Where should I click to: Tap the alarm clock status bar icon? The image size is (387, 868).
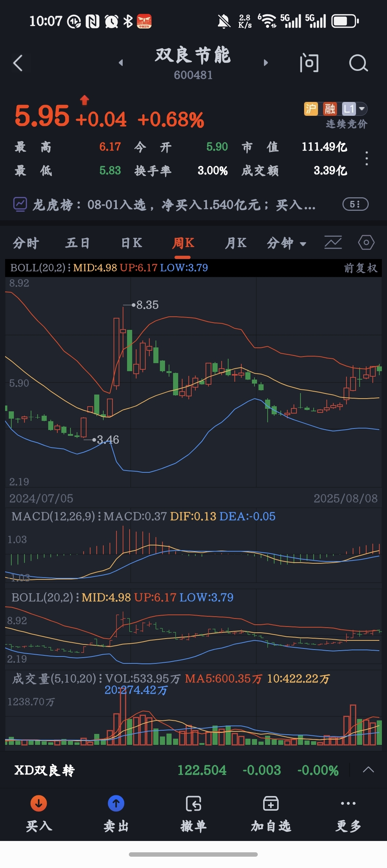[111, 22]
